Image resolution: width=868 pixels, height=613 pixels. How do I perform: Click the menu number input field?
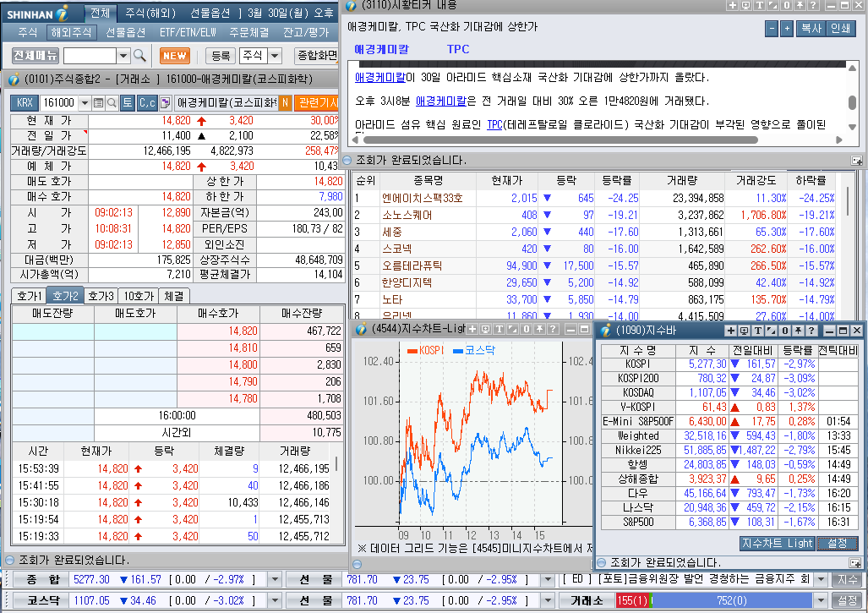point(90,55)
